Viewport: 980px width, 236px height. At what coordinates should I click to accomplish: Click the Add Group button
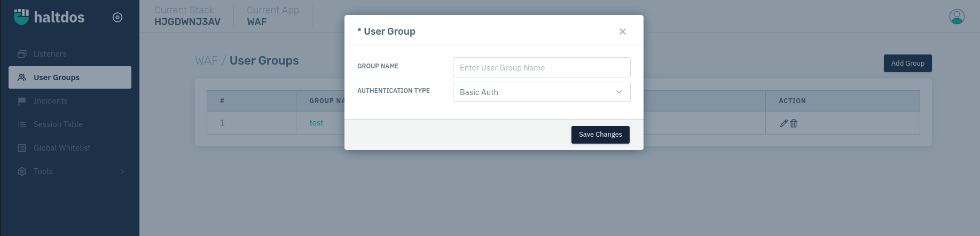coord(907,63)
